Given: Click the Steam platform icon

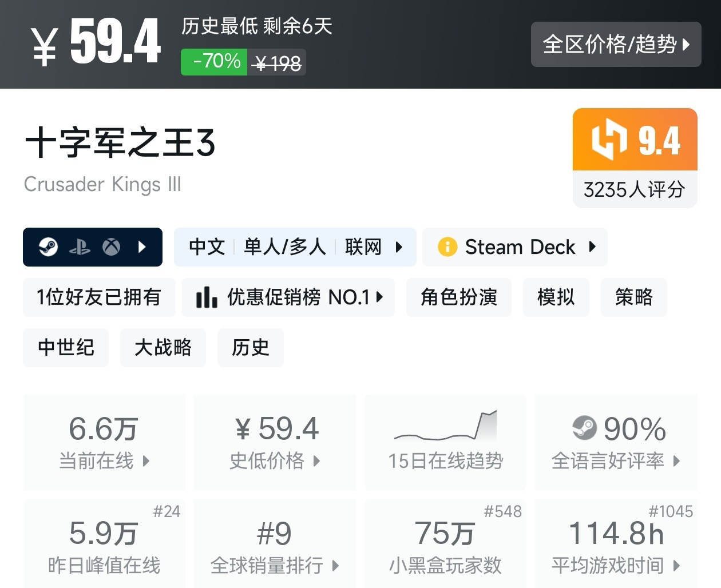Looking at the screenshot, I should (x=49, y=247).
